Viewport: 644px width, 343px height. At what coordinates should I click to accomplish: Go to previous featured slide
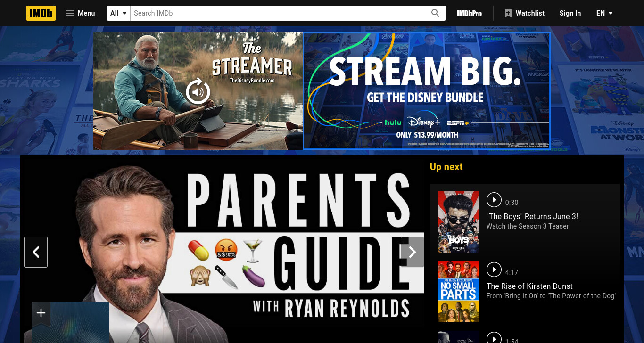[36, 252]
